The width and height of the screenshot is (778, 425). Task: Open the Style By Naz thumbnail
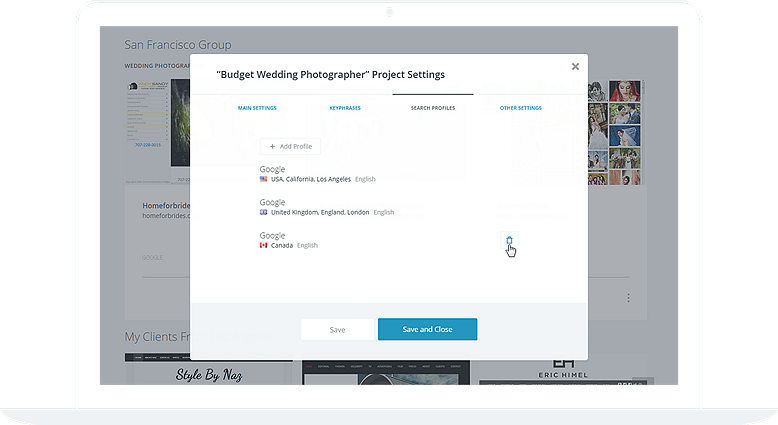coord(208,369)
